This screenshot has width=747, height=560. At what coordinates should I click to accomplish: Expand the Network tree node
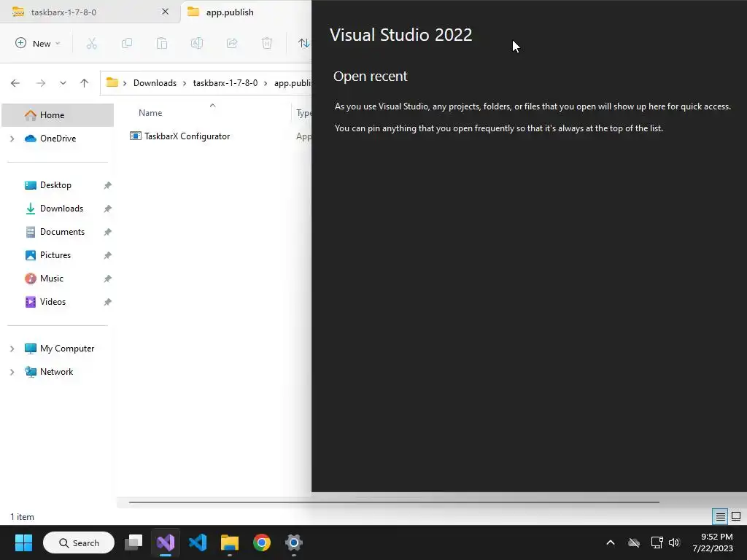click(12, 372)
